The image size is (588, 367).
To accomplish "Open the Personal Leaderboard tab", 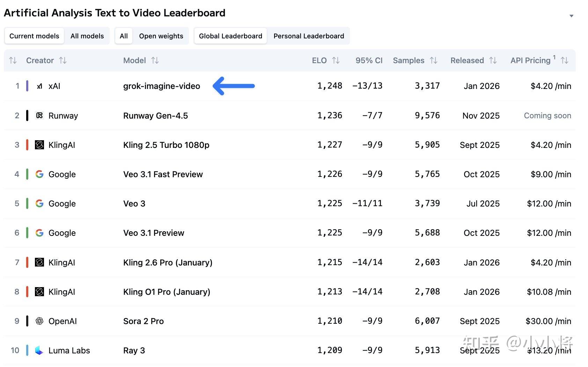I will [309, 36].
